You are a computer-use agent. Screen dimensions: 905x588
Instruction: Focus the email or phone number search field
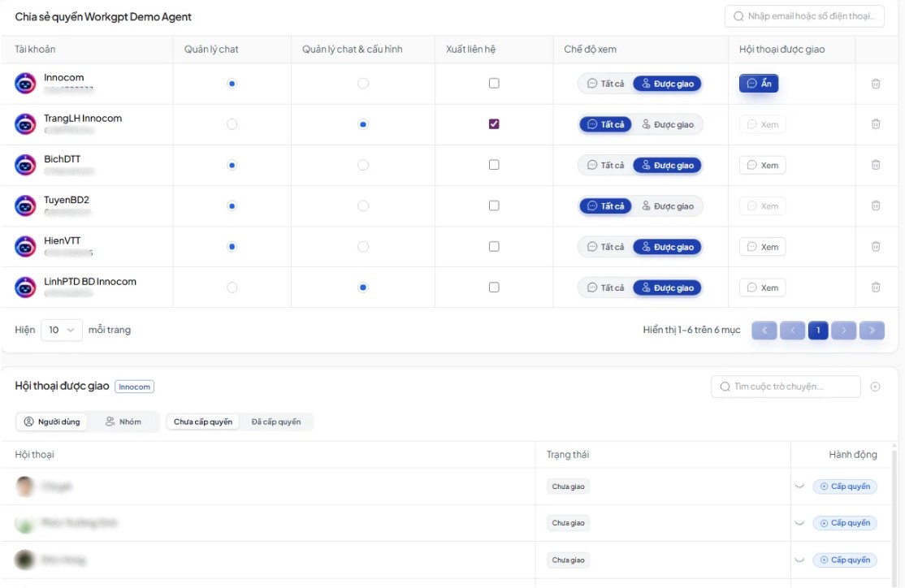[804, 16]
